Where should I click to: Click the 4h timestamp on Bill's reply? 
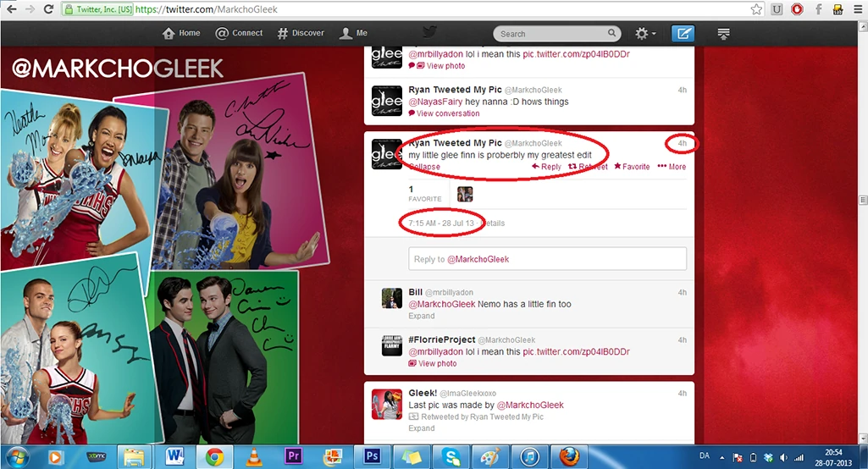click(x=682, y=292)
